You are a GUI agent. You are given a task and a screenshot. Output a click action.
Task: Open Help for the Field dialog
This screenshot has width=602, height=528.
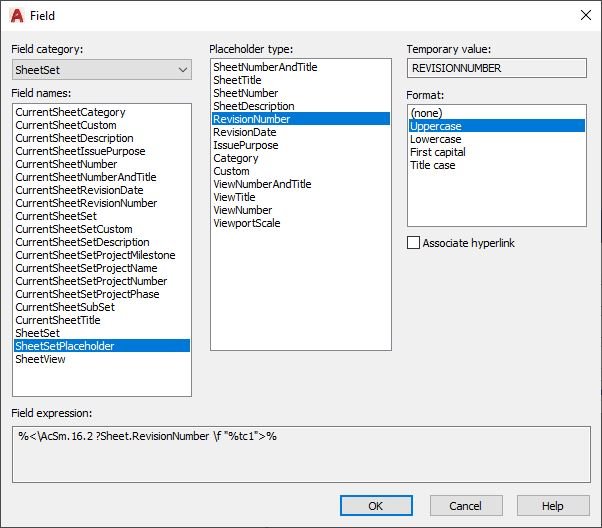point(553,505)
